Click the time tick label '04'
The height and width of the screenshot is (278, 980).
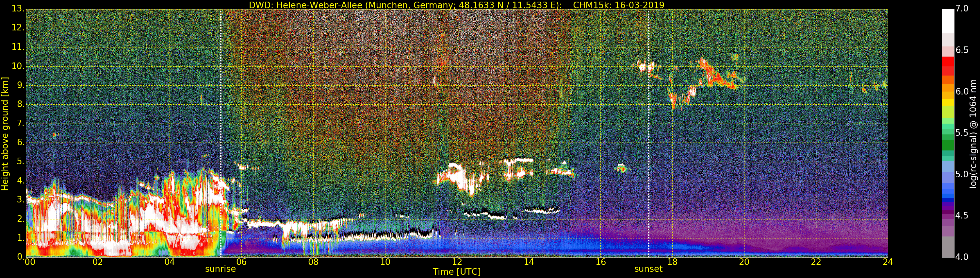coord(170,262)
